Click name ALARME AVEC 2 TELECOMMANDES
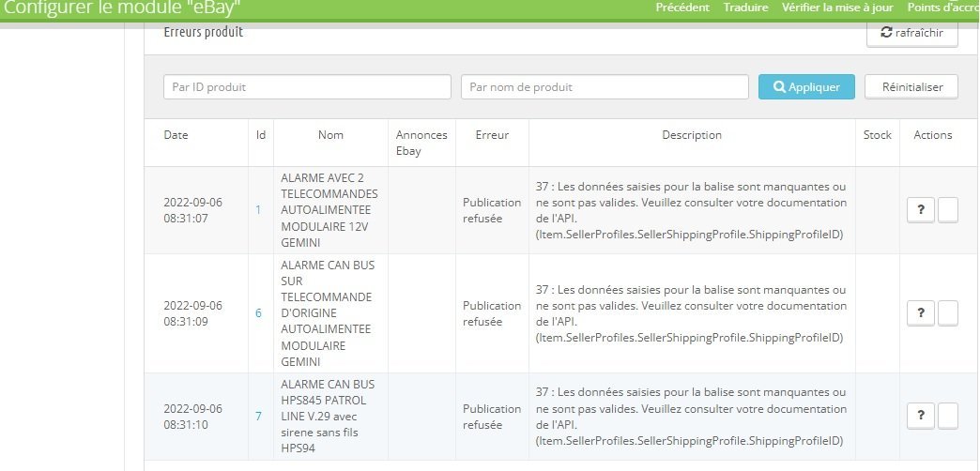Image resolution: width=980 pixels, height=471 pixels. 329,210
